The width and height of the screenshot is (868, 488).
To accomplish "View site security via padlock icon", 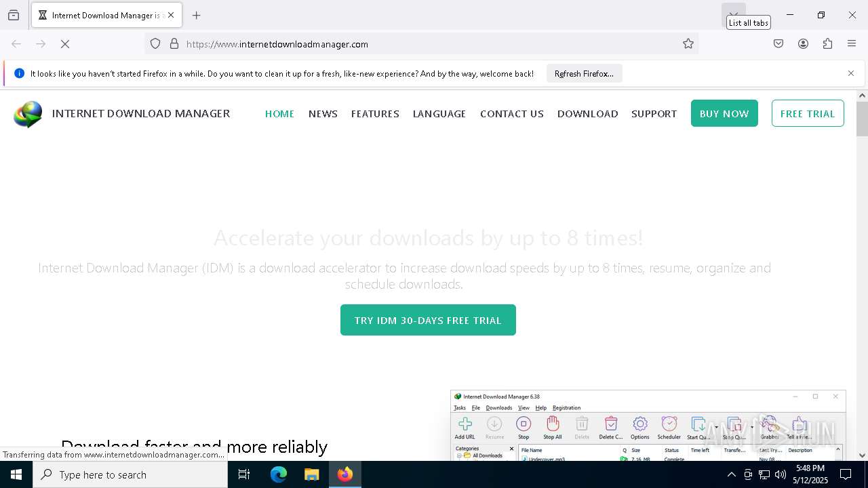I will [174, 44].
